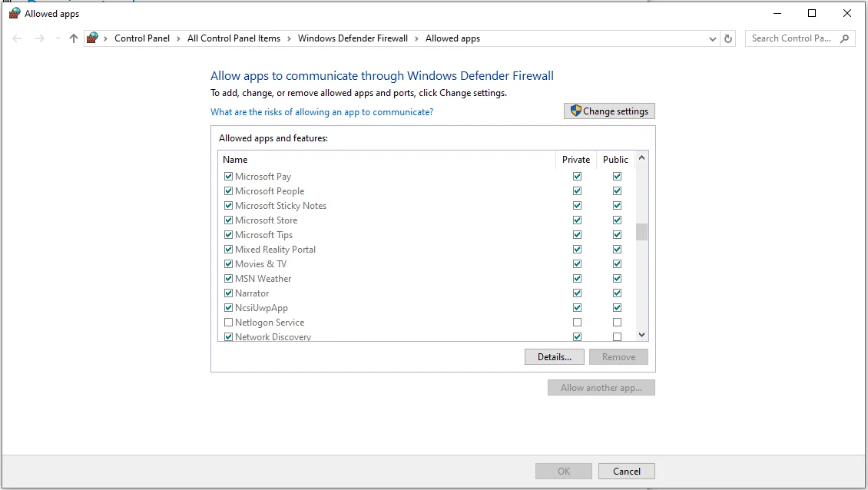Click the firewall icon in address bar

(93, 38)
